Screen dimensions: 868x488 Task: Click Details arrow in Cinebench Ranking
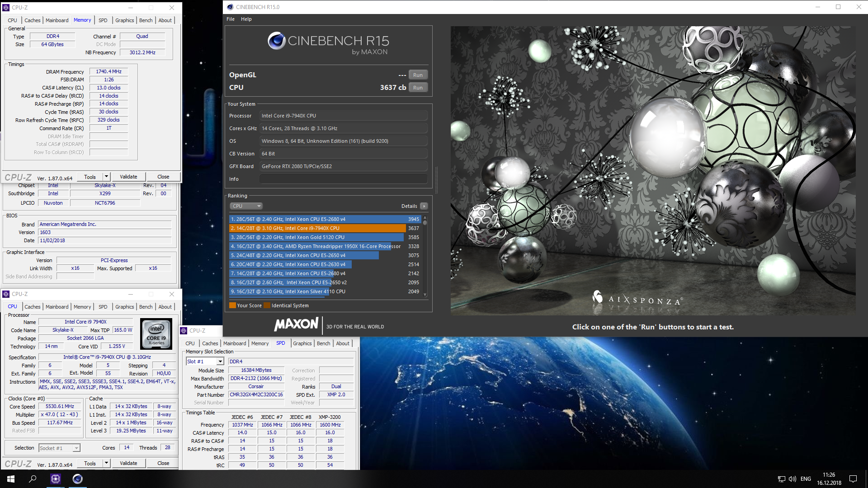coord(424,206)
